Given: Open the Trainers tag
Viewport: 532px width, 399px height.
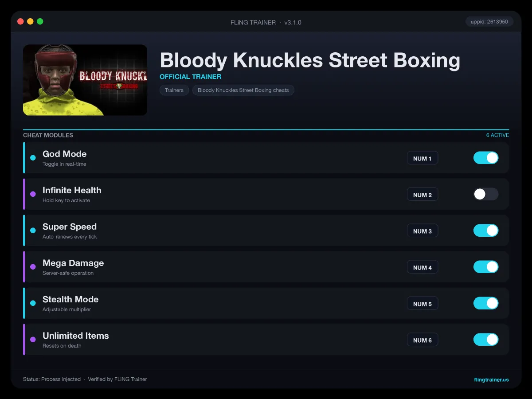Looking at the screenshot, I should pos(174,90).
